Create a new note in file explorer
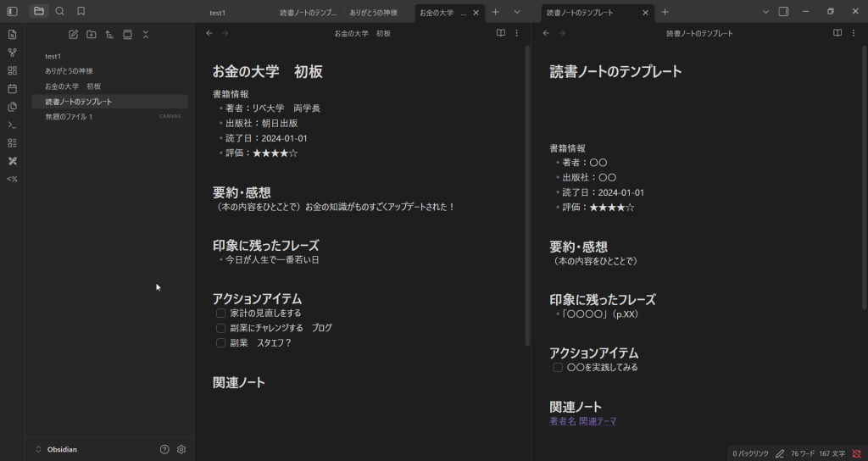The width and height of the screenshot is (868, 461). click(x=73, y=34)
